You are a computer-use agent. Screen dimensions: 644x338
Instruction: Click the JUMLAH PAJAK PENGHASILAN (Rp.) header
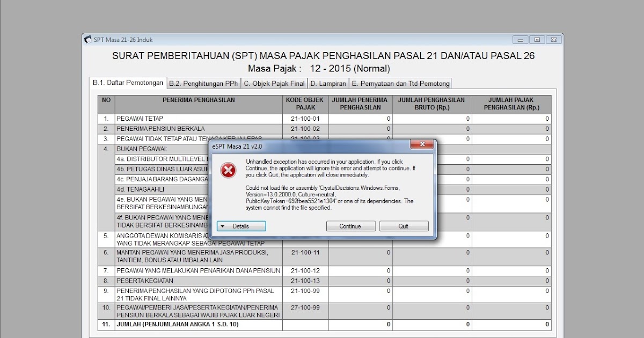(x=511, y=105)
